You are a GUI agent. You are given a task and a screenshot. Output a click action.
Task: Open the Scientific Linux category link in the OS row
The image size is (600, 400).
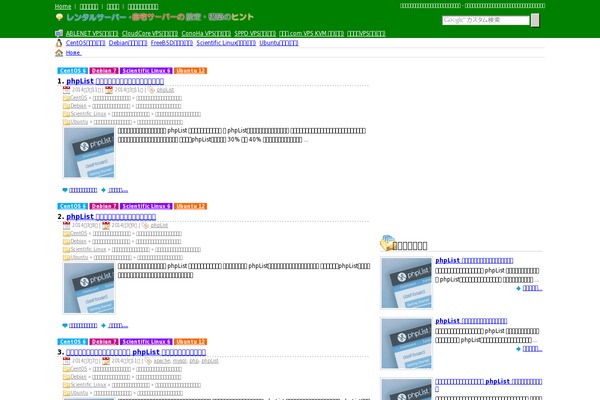226,43
